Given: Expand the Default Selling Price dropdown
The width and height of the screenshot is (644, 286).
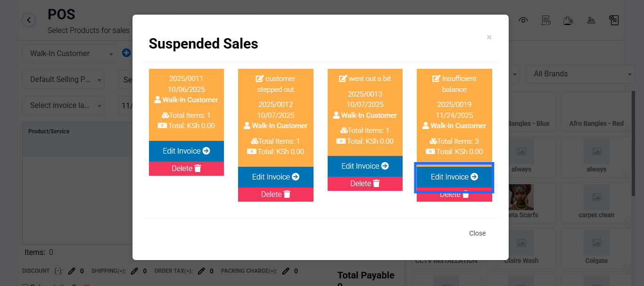Looking at the screenshot, I should tap(64, 80).
